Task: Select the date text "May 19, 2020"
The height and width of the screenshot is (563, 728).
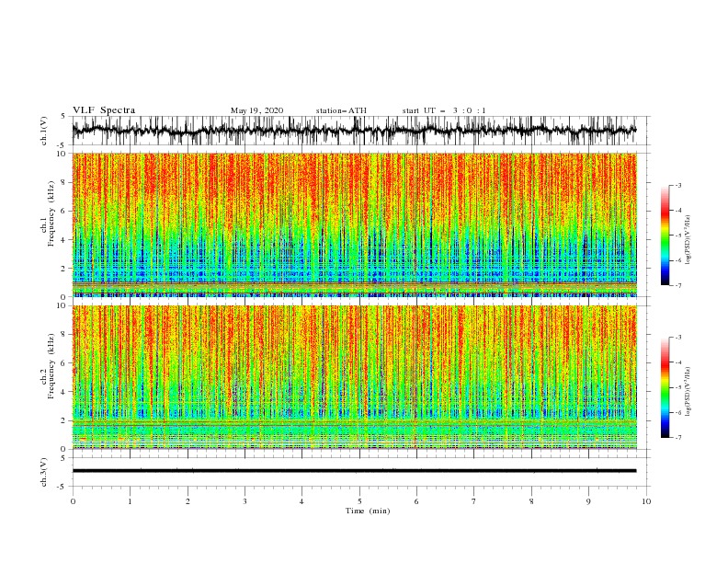Action: click(x=256, y=110)
